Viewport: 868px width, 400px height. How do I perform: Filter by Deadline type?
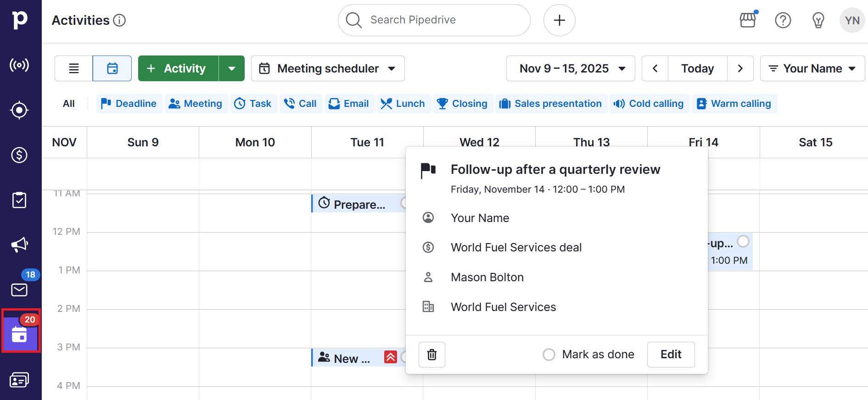point(129,104)
